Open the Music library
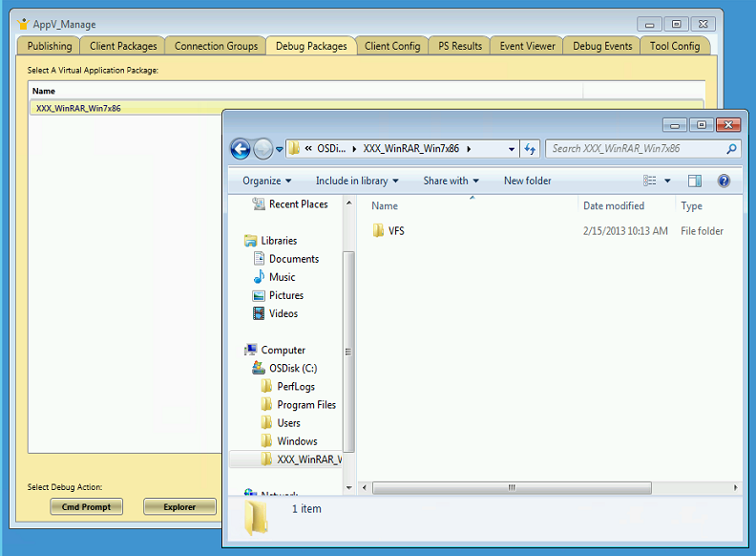This screenshot has height=556, width=756. click(282, 277)
